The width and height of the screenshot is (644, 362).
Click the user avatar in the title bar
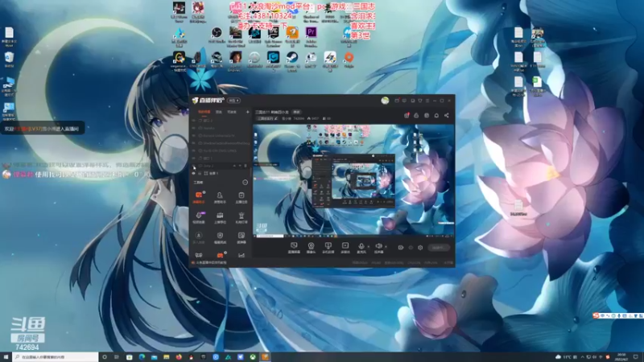pyautogui.click(x=385, y=101)
